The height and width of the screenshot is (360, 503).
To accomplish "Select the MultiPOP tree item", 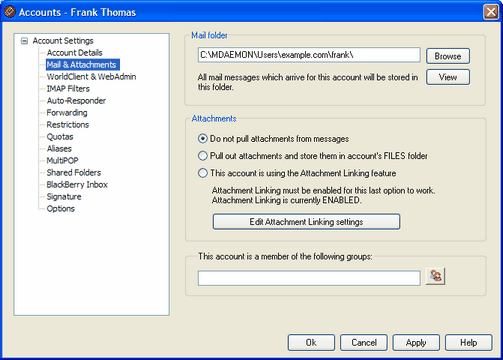I will coord(63,161).
